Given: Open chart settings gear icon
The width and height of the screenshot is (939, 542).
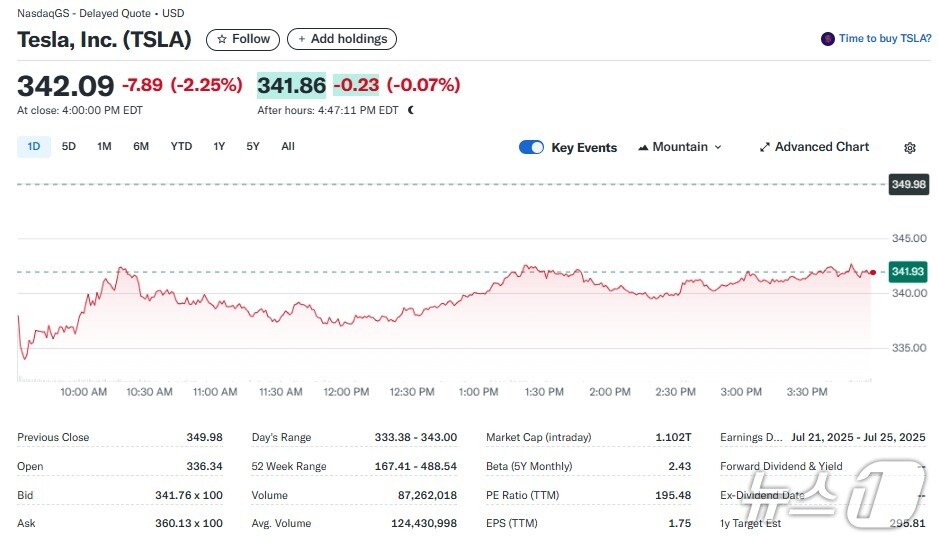Looking at the screenshot, I should coord(909,148).
